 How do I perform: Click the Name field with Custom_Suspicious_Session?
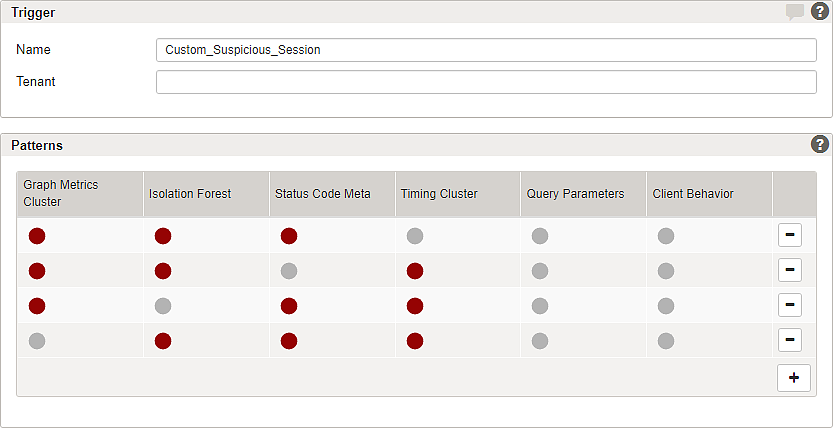(486, 50)
